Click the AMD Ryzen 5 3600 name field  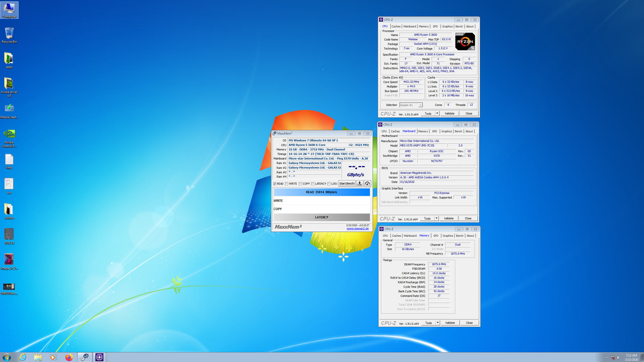pyautogui.click(x=426, y=35)
